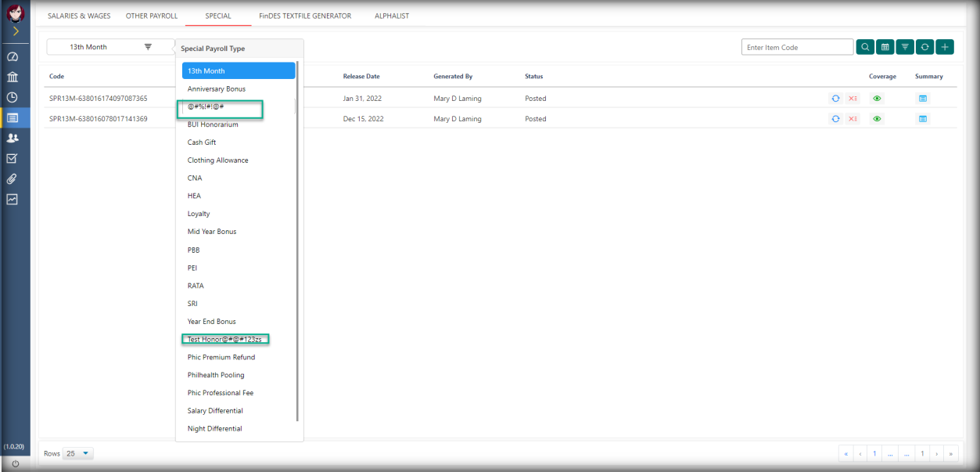This screenshot has width=980, height=472.
Task: Toggle coverage eye for Jan 31, 2022 row
Action: tap(878, 99)
